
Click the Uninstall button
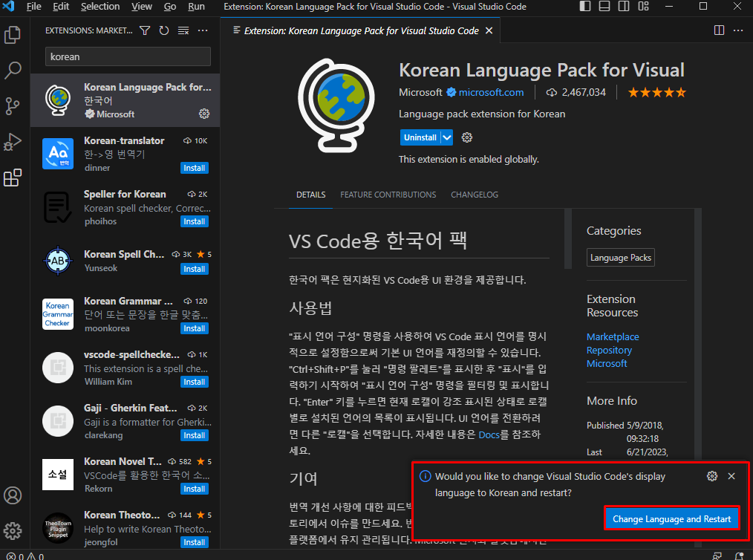[420, 137]
